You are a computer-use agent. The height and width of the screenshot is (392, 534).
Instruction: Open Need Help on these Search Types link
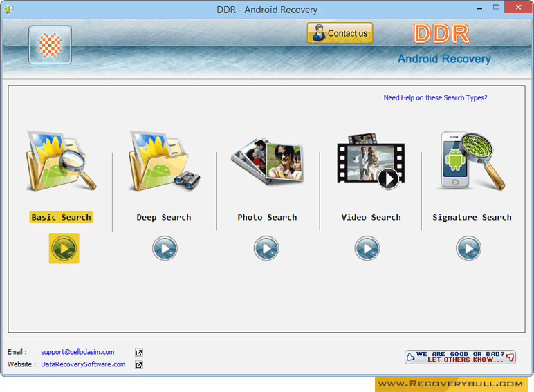[435, 97]
